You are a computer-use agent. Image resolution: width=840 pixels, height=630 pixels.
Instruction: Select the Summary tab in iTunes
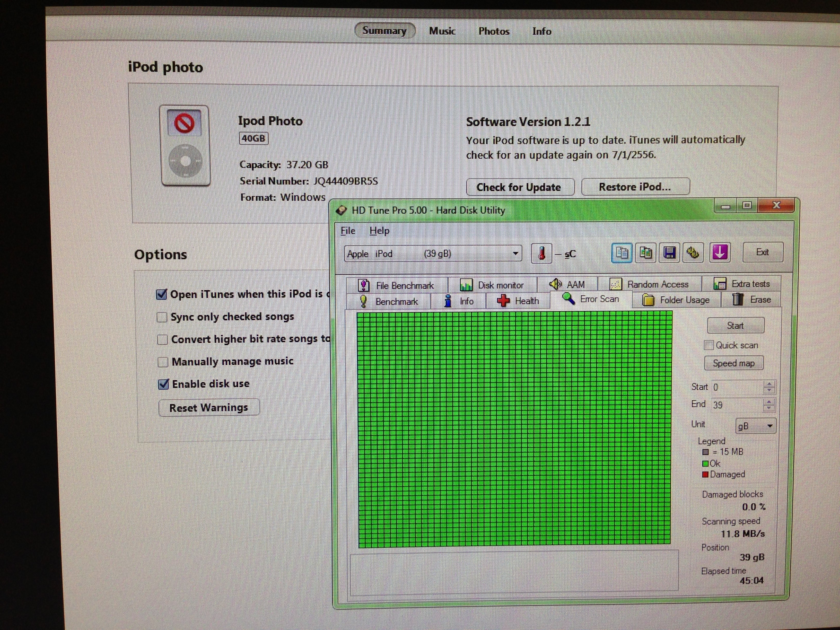pyautogui.click(x=384, y=30)
